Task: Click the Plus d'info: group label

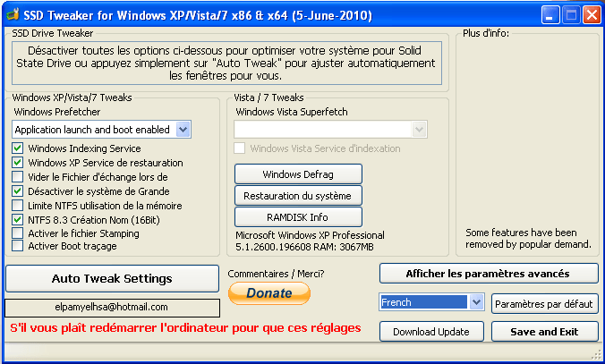Action: point(486,33)
